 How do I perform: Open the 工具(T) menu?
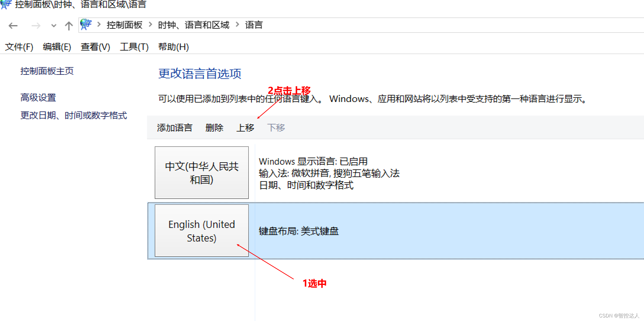[x=134, y=47]
